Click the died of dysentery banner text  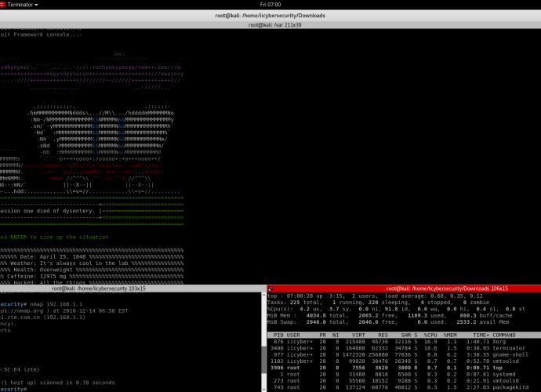pyautogui.click(x=47, y=211)
